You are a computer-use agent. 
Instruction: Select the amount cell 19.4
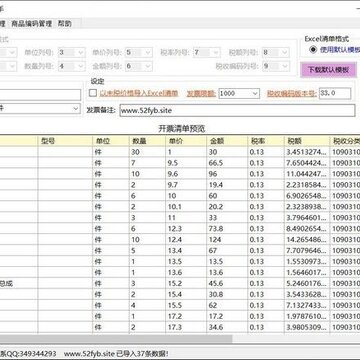(x=227, y=185)
